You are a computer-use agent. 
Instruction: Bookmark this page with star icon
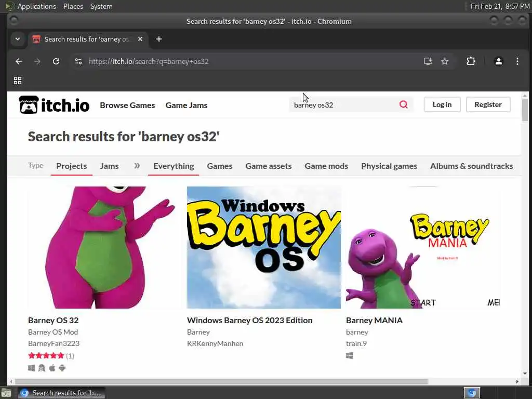pyautogui.click(x=445, y=61)
